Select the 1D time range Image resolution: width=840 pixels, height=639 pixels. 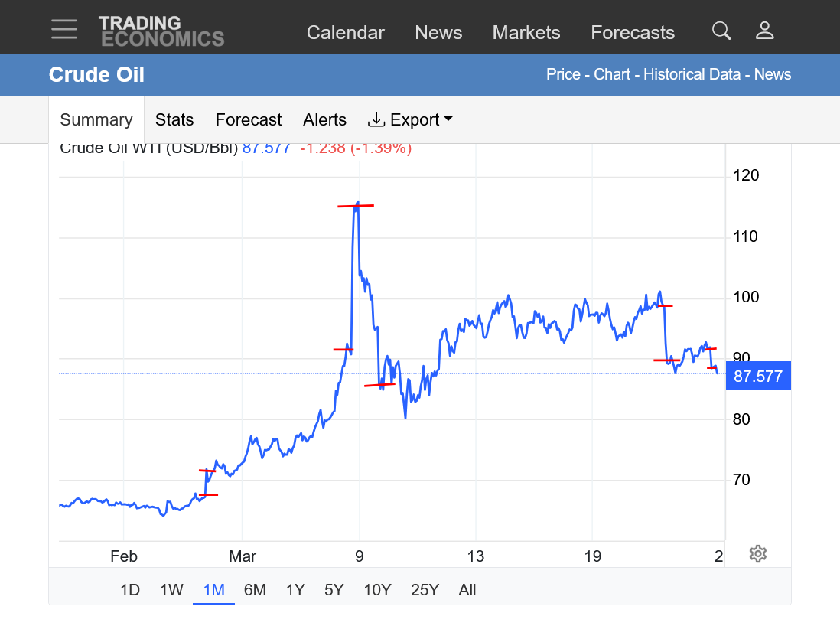[130, 589]
